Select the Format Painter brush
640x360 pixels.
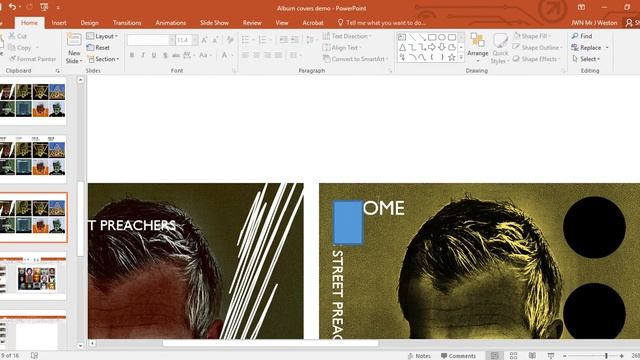click(12, 59)
